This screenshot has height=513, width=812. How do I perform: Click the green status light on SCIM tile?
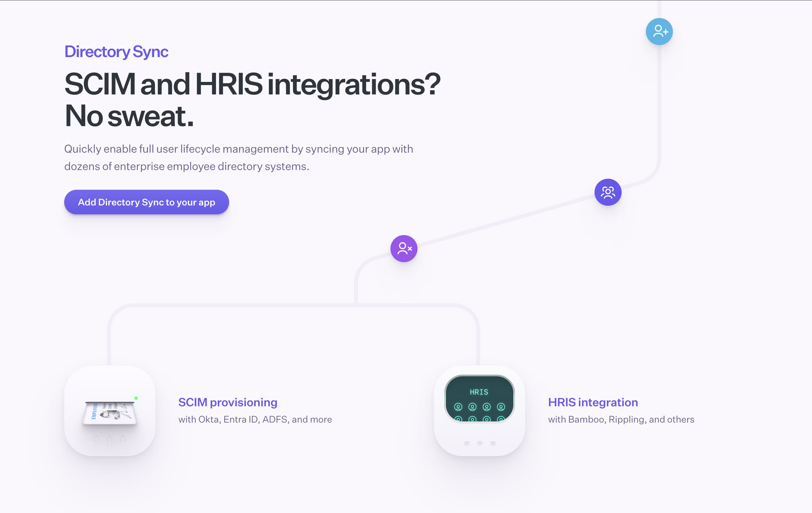click(136, 398)
